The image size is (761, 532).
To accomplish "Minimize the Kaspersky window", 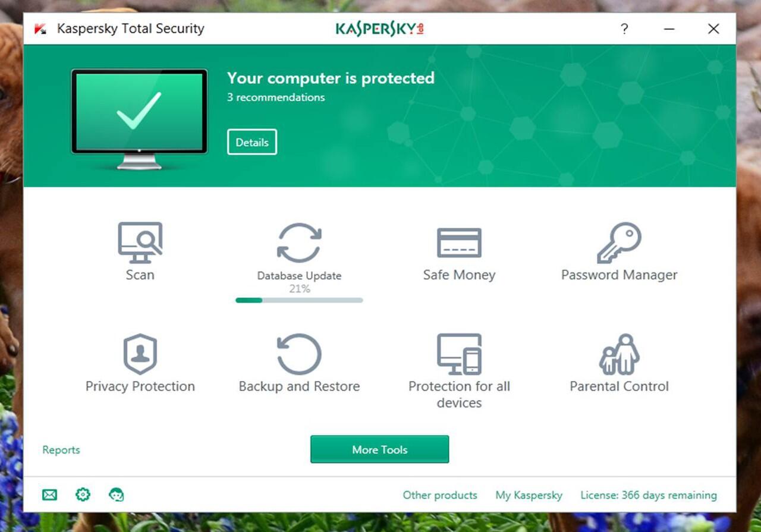I will click(x=669, y=29).
